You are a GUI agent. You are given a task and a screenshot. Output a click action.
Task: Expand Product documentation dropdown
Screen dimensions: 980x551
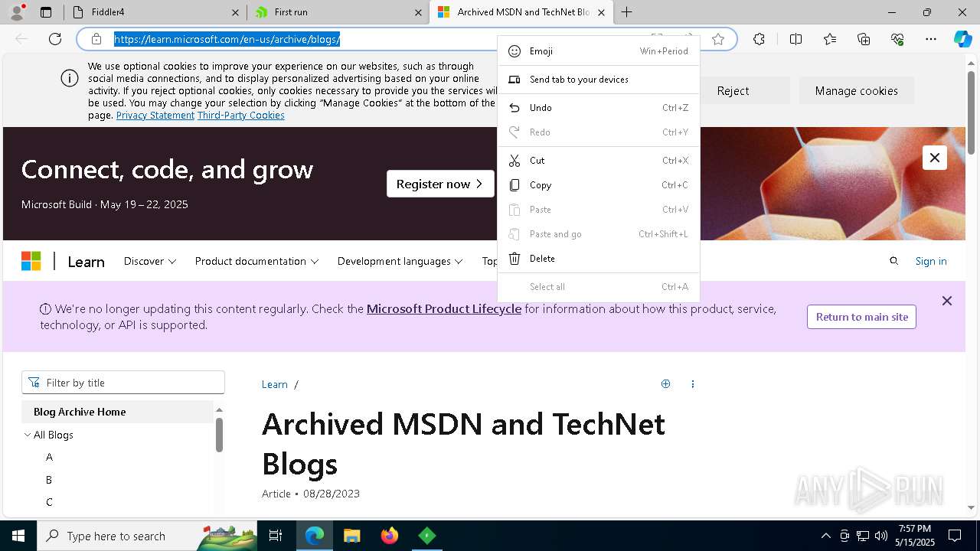click(256, 261)
